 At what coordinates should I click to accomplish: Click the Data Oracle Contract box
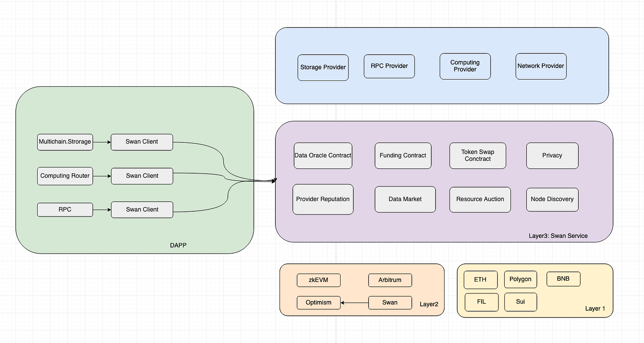(x=323, y=156)
